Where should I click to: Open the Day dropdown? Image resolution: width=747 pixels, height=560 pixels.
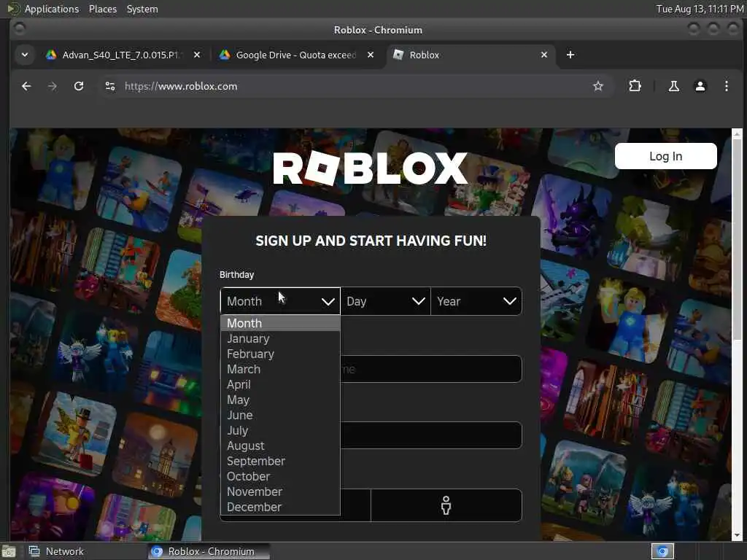[385, 301]
